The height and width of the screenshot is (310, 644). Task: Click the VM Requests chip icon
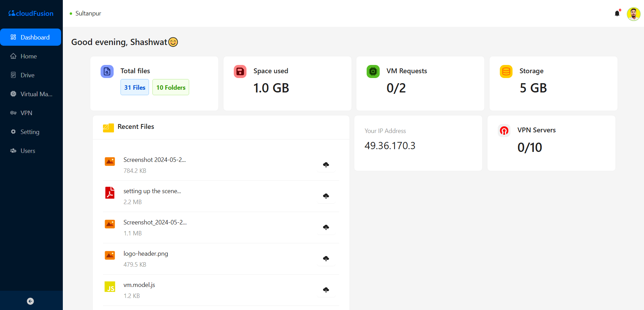tap(373, 71)
